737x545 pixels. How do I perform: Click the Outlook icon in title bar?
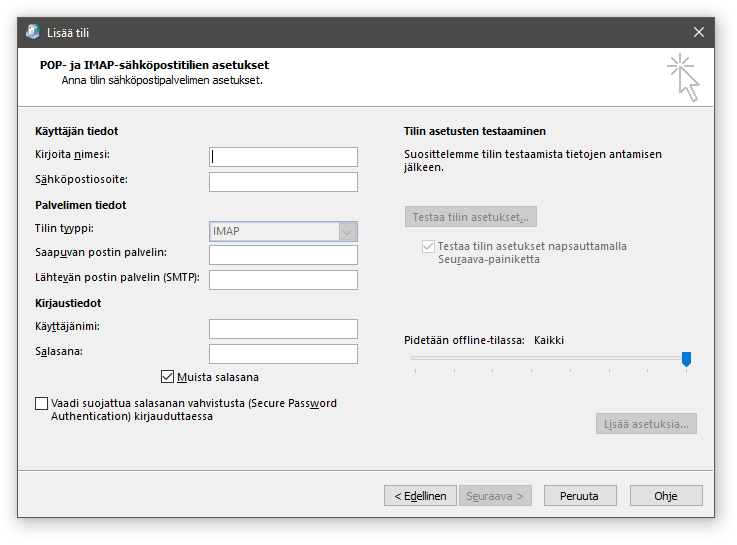point(33,32)
